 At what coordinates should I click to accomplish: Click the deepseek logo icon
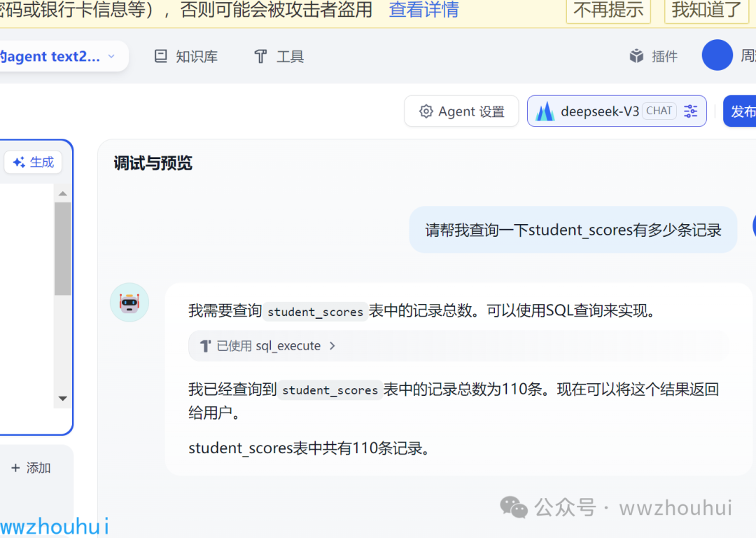coord(545,111)
